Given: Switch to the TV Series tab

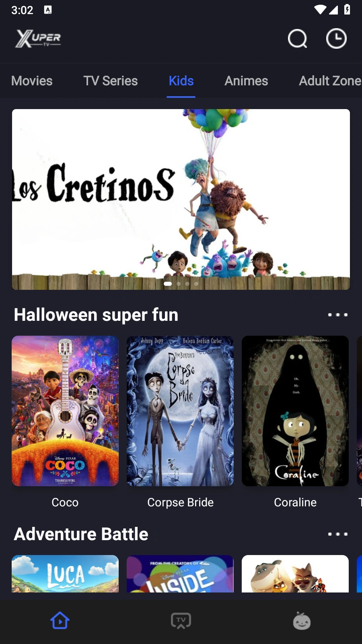Looking at the screenshot, I should (x=111, y=80).
